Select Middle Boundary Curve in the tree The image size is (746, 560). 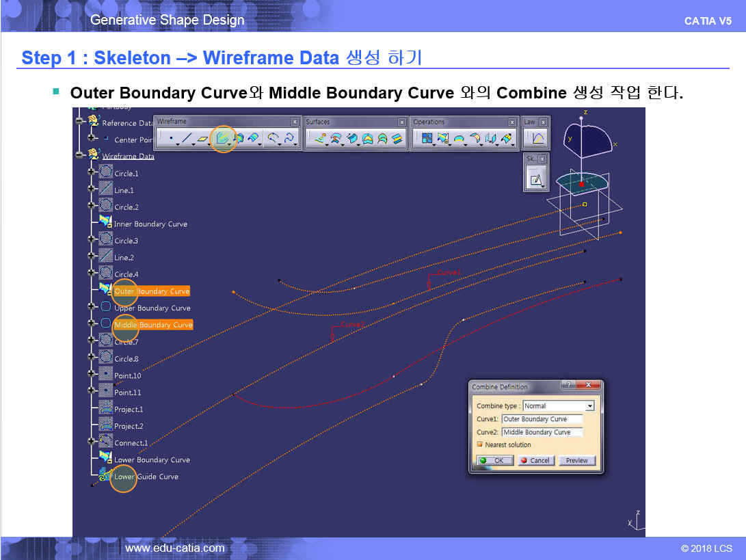(153, 325)
